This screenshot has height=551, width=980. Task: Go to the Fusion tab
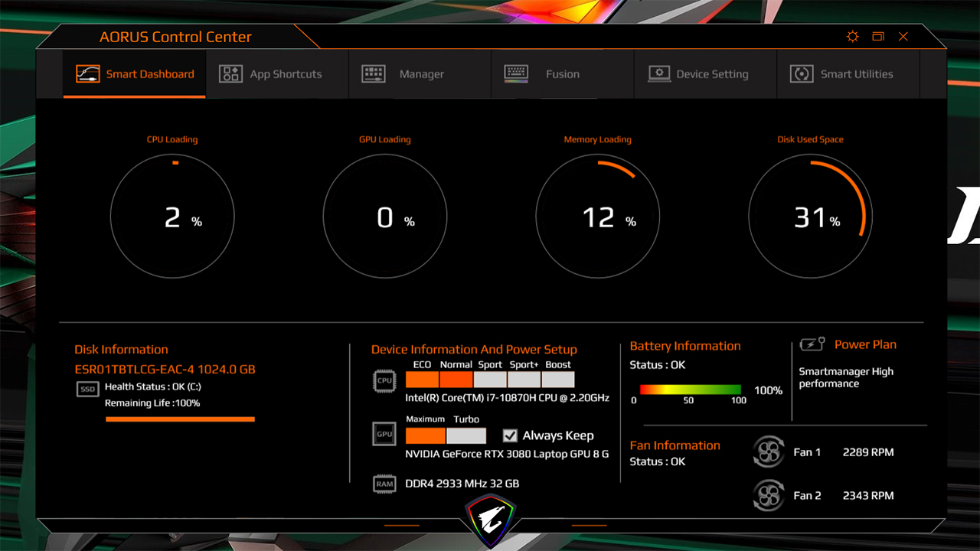click(563, 74)
